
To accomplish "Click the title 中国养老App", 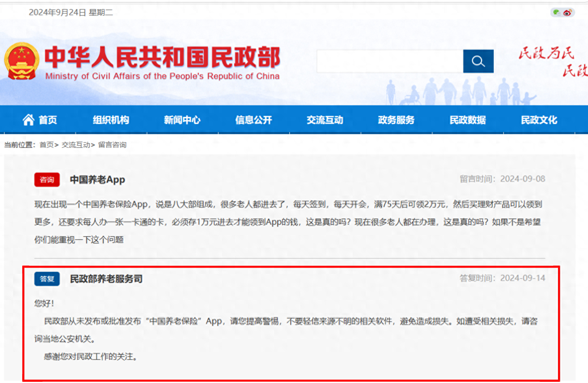I will tap(98, 180).
